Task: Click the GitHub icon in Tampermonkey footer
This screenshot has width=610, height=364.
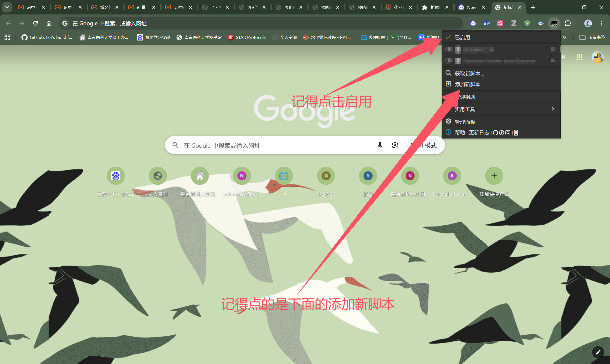Action: click(495, 133)
